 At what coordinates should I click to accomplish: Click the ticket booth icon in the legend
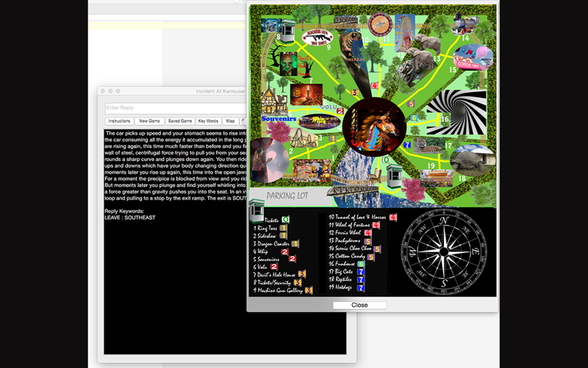[257, 210]
